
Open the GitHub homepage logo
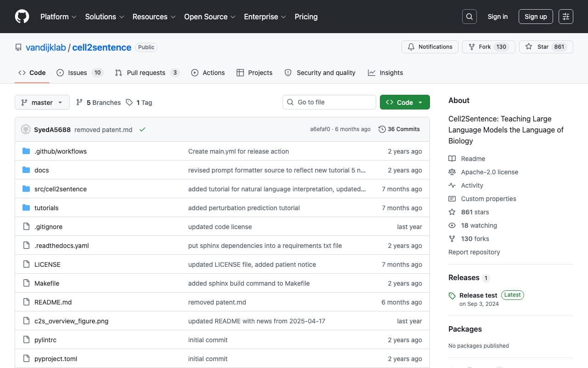pyautogui.click(x=22, y=17)
